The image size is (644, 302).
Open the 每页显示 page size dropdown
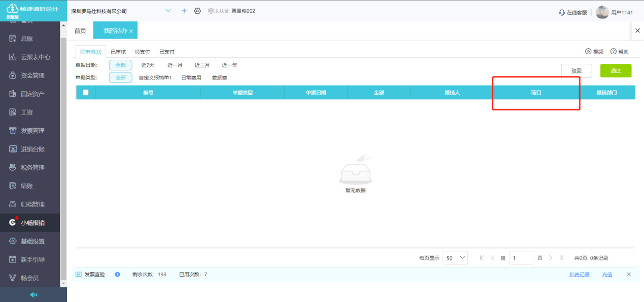(x=455, y=258)
